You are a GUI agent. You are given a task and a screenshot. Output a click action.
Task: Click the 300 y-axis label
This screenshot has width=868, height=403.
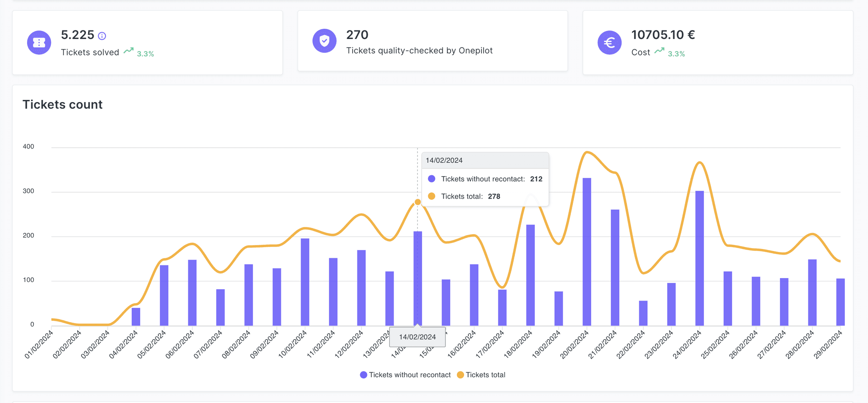(28, 191)
